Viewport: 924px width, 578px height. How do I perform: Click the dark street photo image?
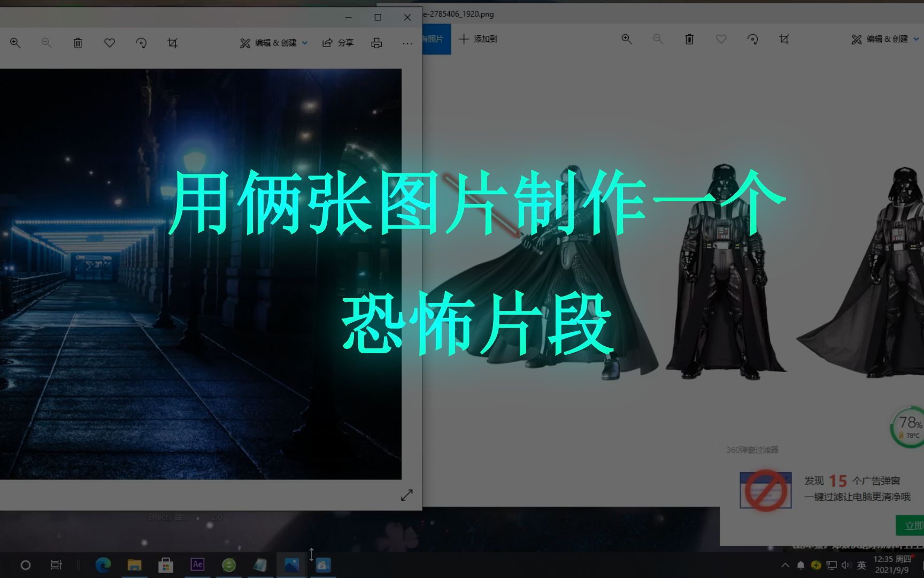tap(201, 274)
